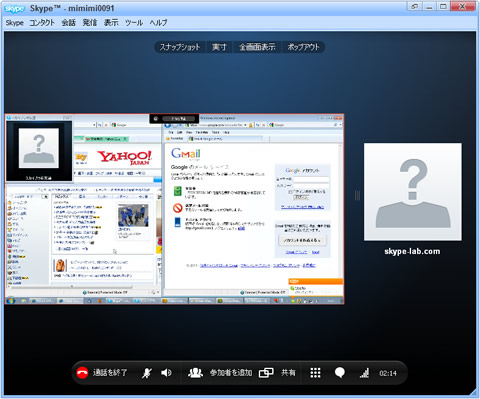Click the ポップアウト button
The image size is (480, 399).
pyautogui.click(x=303, y=47)
